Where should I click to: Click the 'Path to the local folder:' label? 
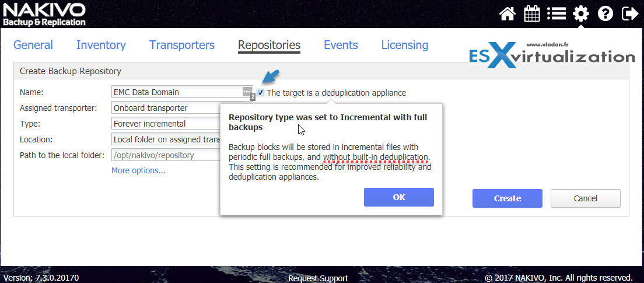click(x=61, y=155)
